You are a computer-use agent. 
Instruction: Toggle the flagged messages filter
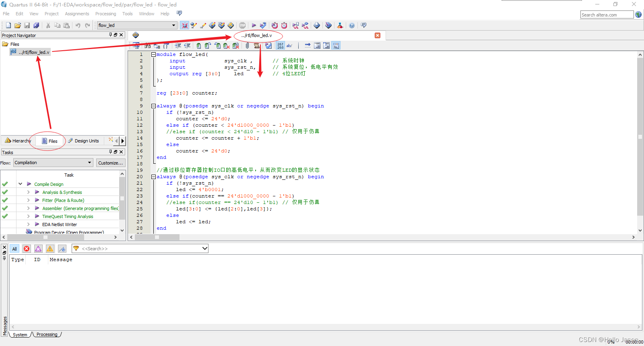click(x=62, y=249)
